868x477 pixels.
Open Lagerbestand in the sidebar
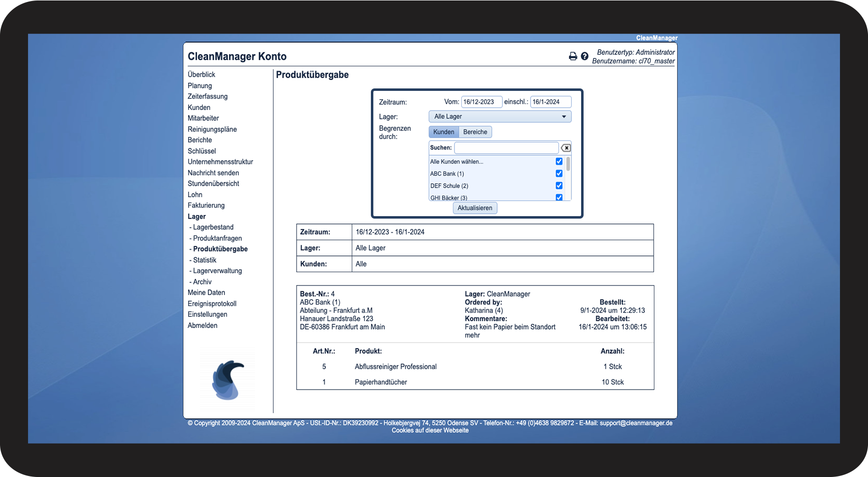point(213,227)
